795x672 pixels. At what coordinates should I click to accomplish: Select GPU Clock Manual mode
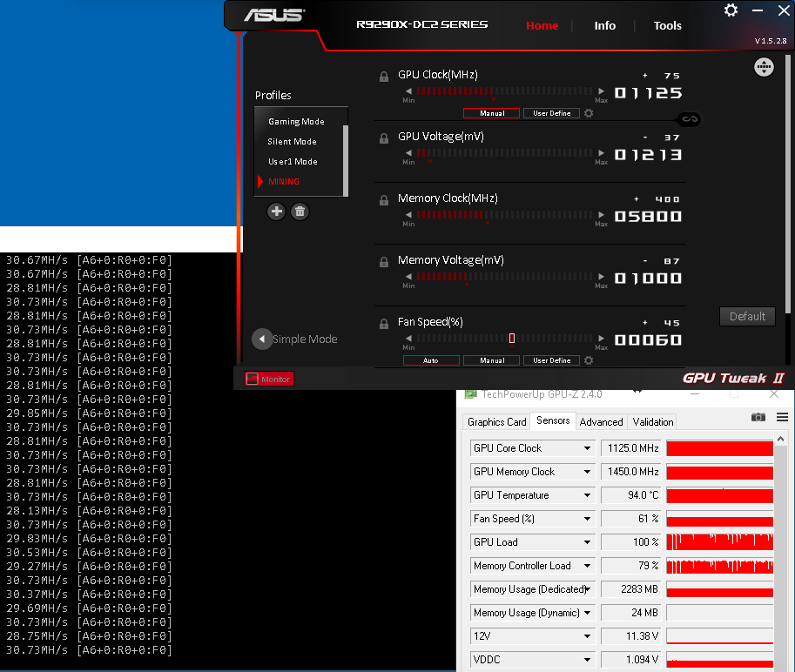(x=491, y=113)
